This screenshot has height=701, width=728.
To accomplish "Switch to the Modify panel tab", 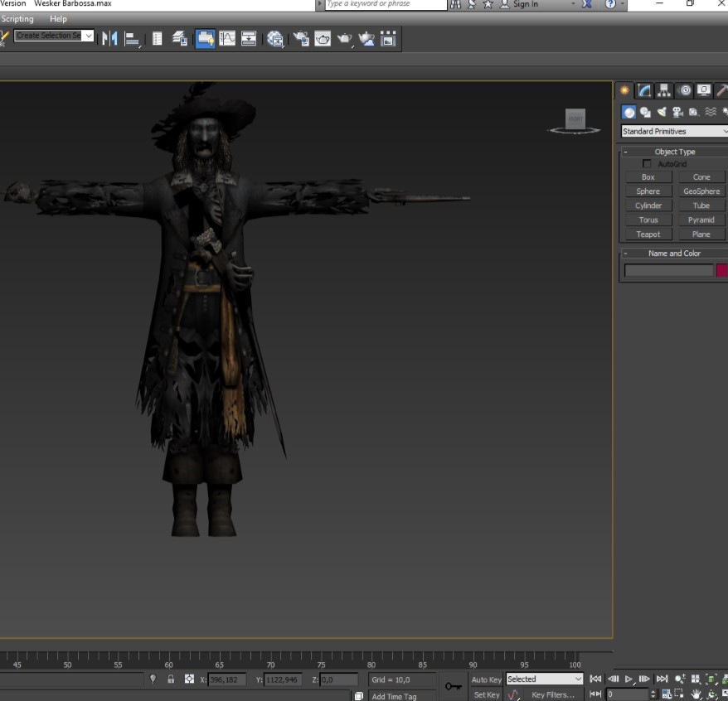I will click(644, 90).
